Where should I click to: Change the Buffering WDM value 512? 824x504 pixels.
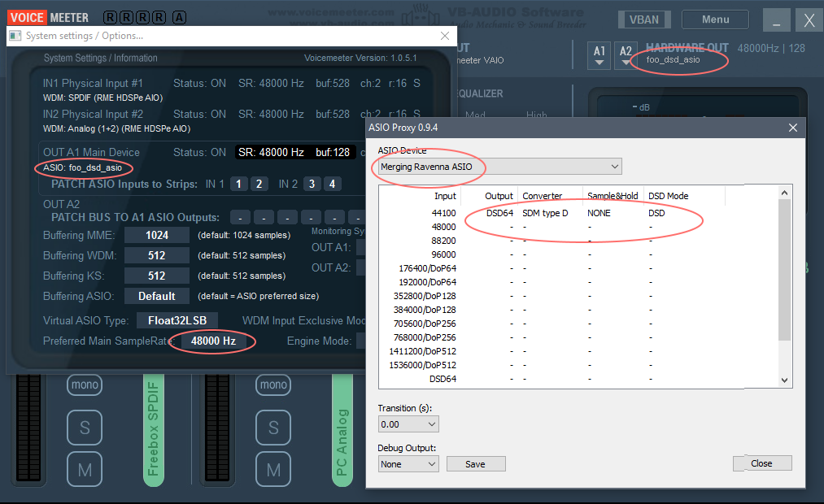pos(157,256)
